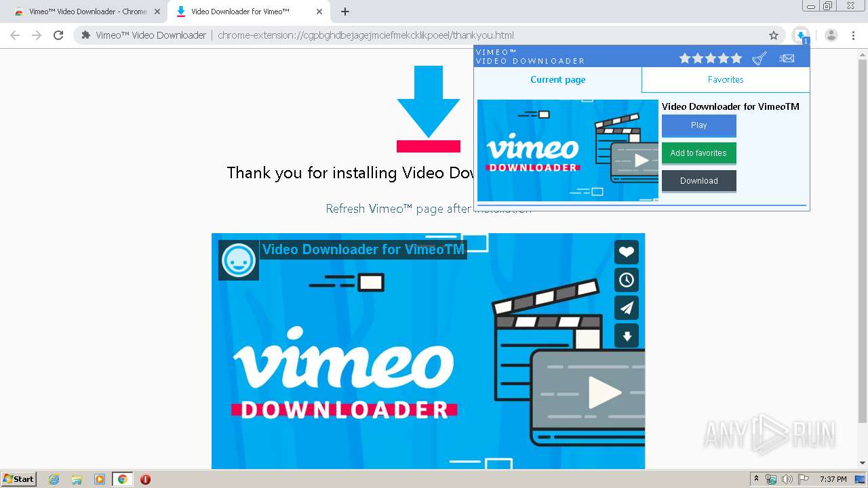Click the broom clear icon in popup header

pyautogui.click(x=759, y=58)
